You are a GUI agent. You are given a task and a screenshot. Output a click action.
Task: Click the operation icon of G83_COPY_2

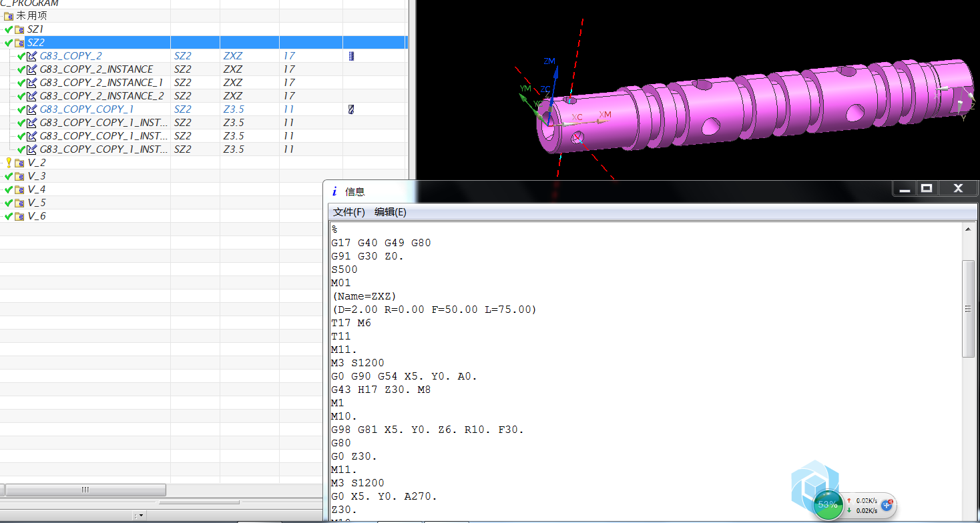(31, 56)
